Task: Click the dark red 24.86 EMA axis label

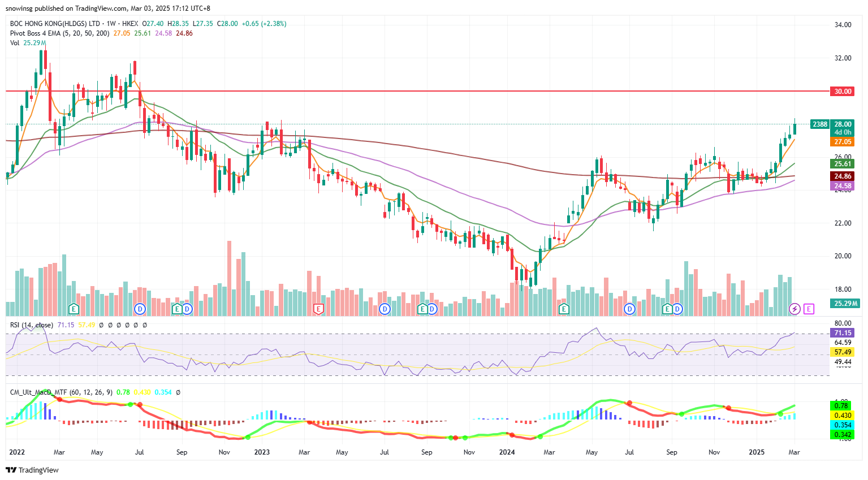Action: (843, 176)
